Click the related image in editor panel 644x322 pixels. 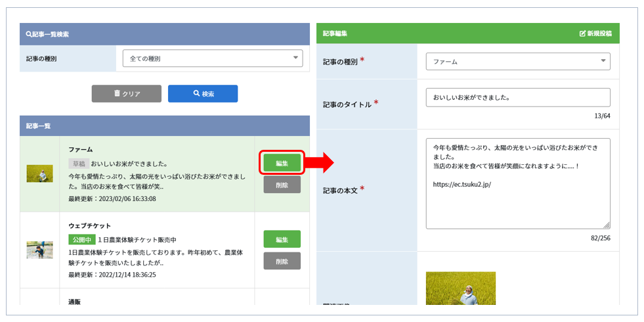tap(461, 288)
